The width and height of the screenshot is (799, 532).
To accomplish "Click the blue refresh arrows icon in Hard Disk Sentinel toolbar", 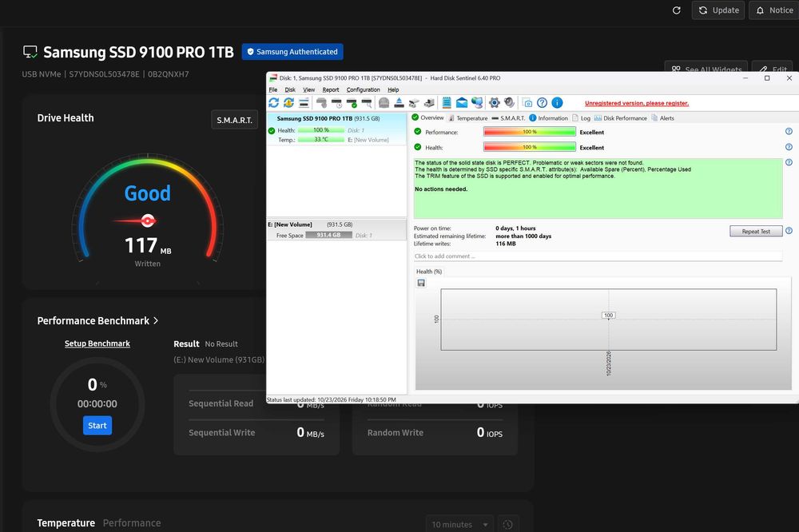I will click(x=273, y=103).
